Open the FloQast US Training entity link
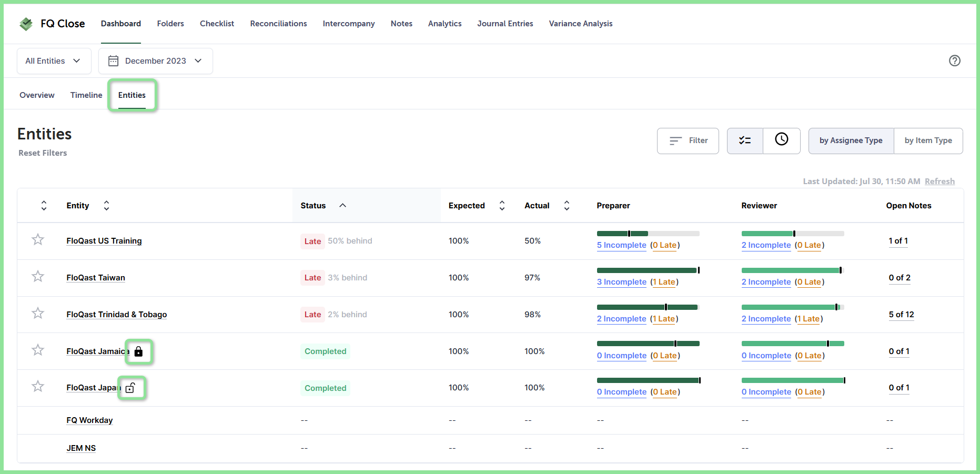 pyautogui.click(x=104, y=241)
